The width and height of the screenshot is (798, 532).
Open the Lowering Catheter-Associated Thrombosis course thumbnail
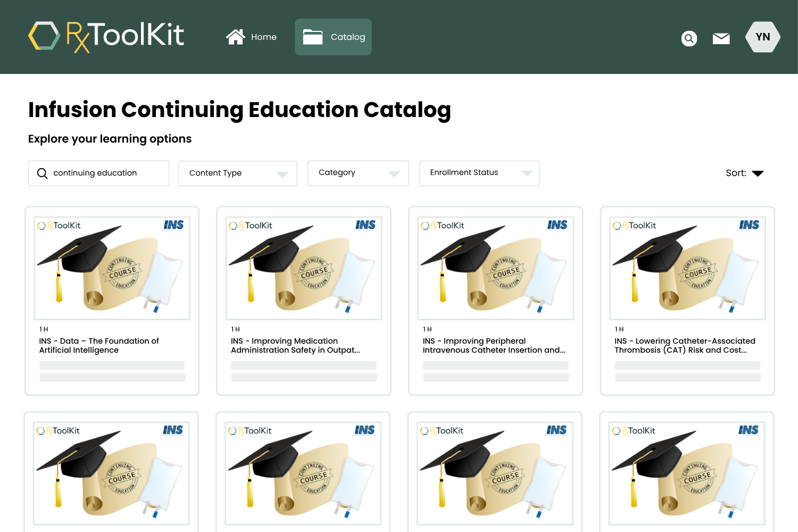(x=687, y=268)
